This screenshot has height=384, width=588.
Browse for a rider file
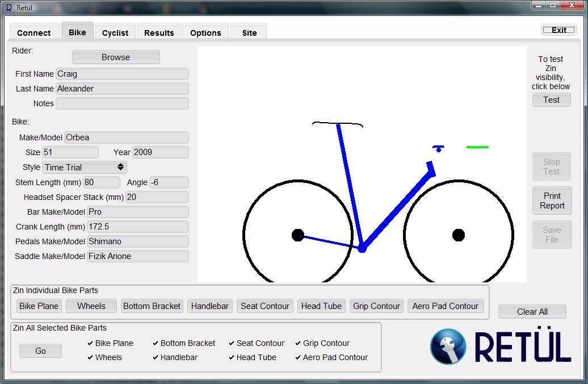tap(116, 57)
